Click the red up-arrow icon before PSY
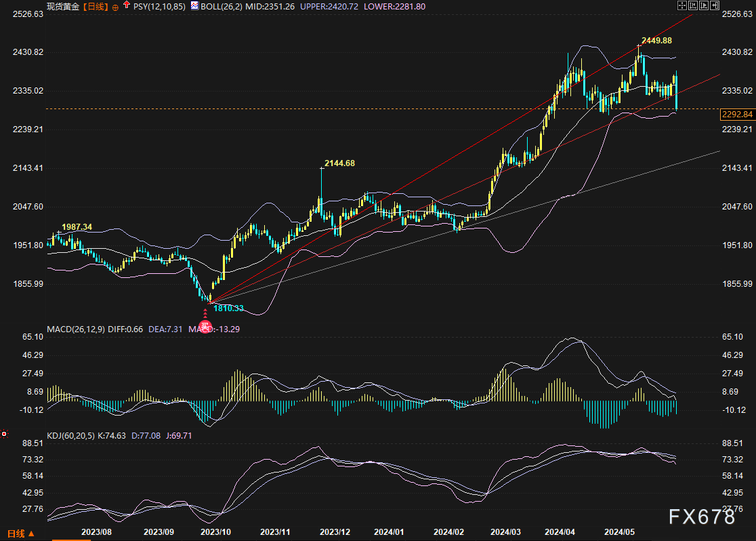 tap(126, 5)
